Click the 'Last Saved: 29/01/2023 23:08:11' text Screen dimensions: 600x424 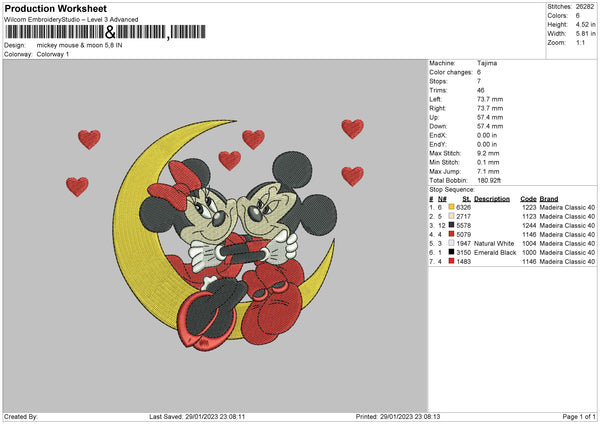tap(197, 416)
